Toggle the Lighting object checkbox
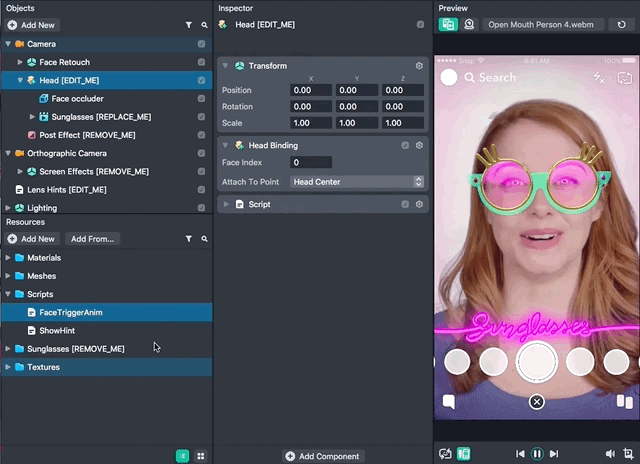 [x=202, y=207]
